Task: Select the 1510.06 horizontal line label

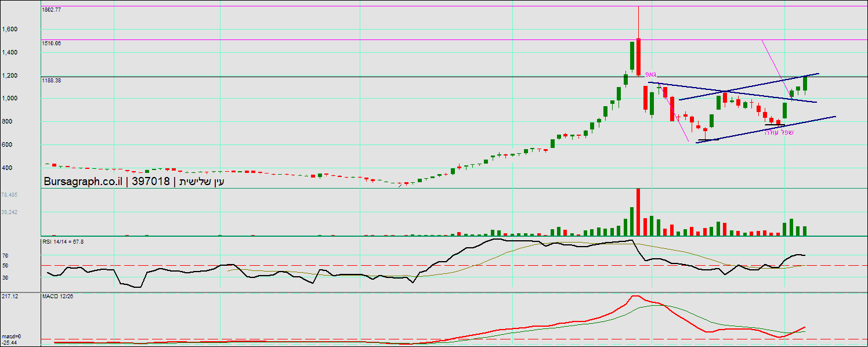Action: click(52, 44)
